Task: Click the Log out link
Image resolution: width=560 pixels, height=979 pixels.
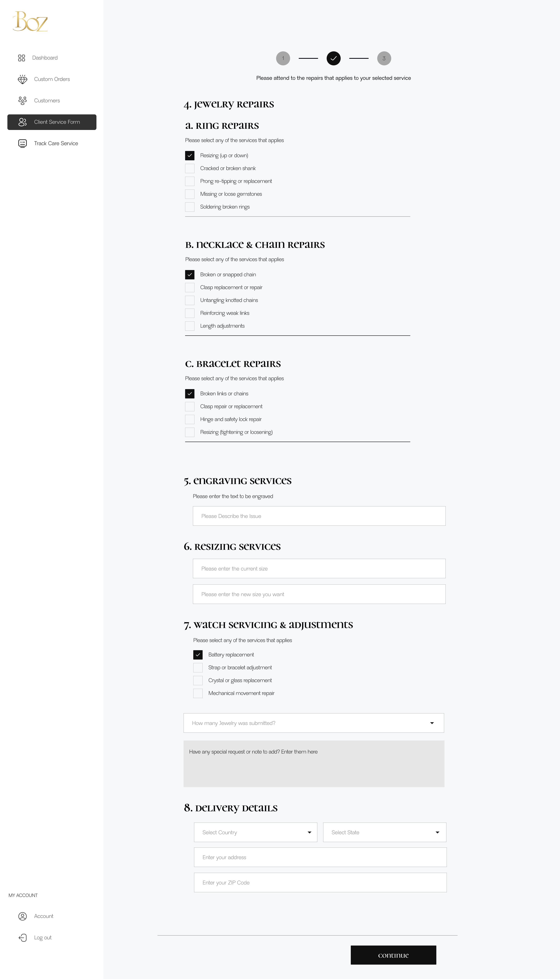Action: 43,938
